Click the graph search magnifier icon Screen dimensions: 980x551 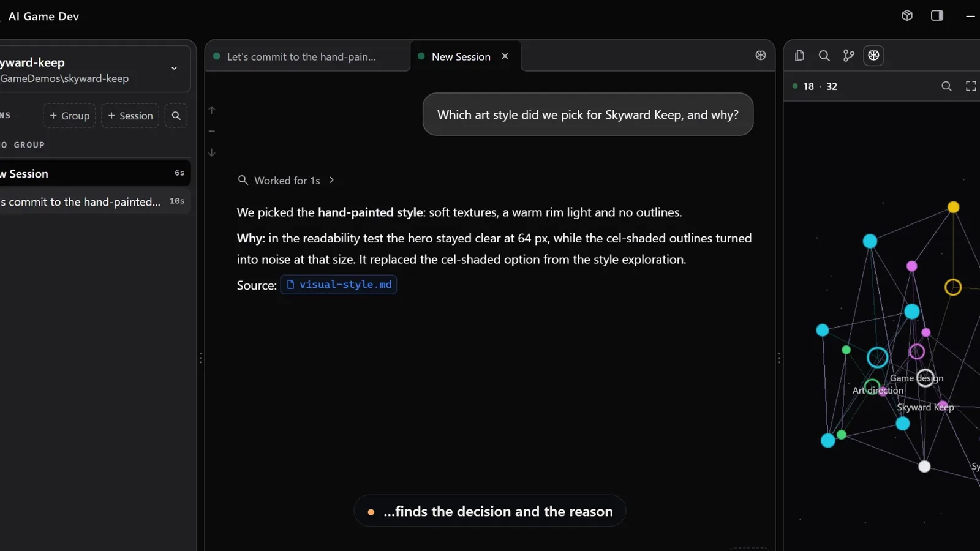click(x=946, y=86)
